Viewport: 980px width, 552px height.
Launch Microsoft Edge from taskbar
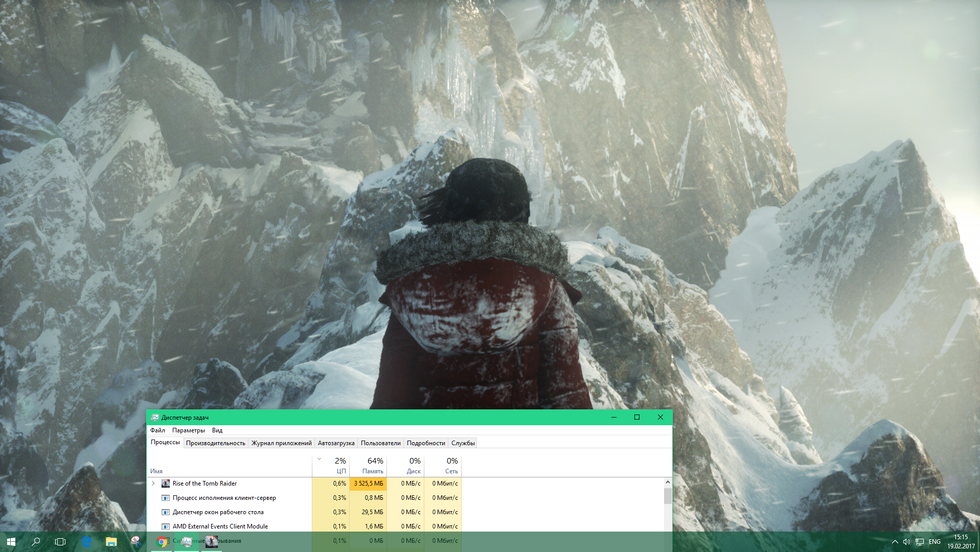[x=87, y=542]
